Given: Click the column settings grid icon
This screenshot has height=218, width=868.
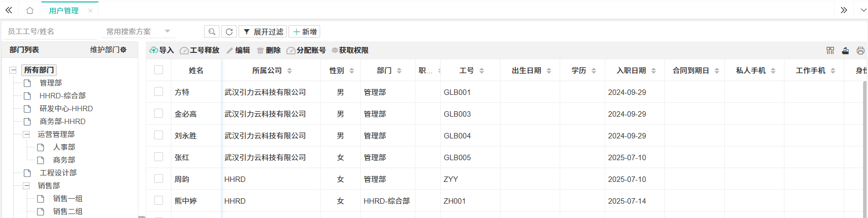Looking at the screenshot, I should click(x=830, y=50).
